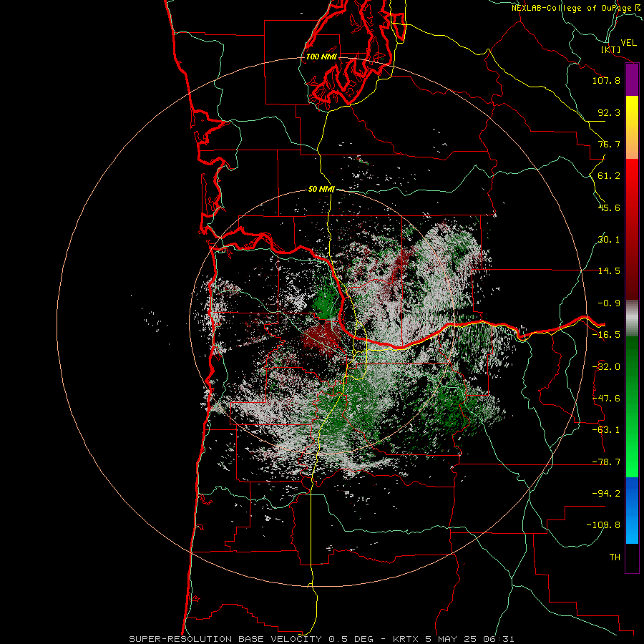Click the 107.8 velocity scale value
Image resolution: width=644 pixels, height=644 pixels.
(606, 80)
